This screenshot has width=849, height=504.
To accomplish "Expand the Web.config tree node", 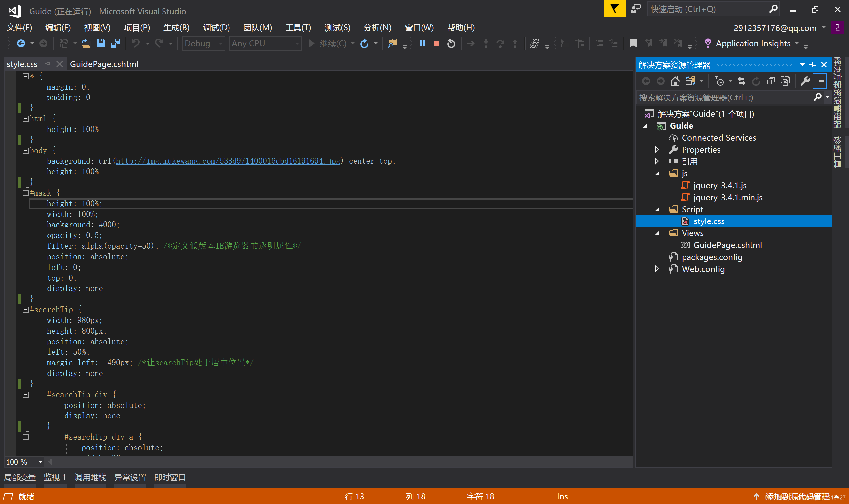I will tap(657, 269).
